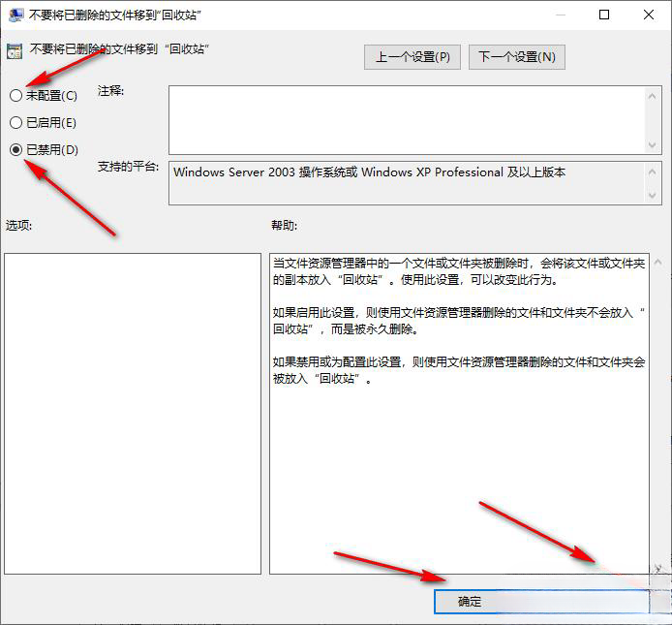
Task: Click the help paragraph starting with 如果启用此设置
Action: click(459, 321)
